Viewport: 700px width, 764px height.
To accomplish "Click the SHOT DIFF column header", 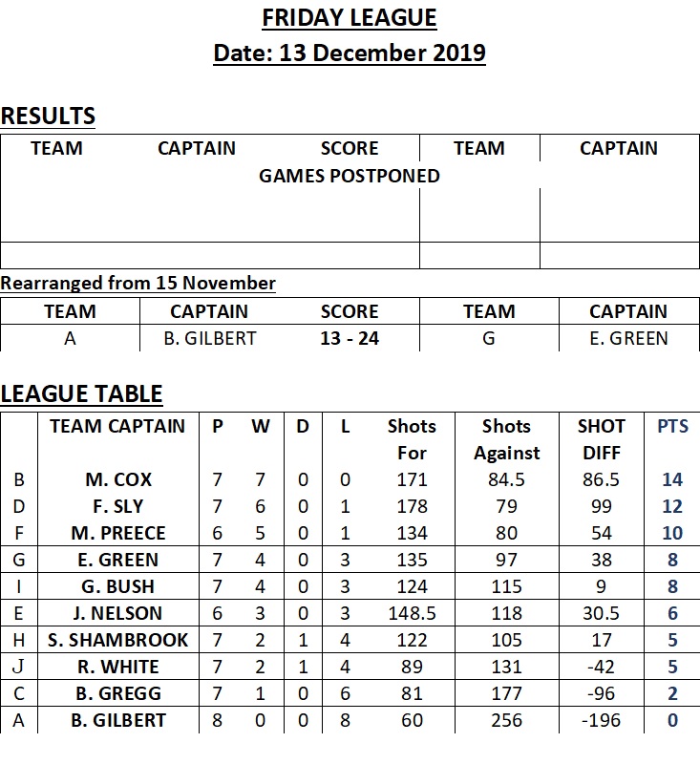I will pos(601,439).
